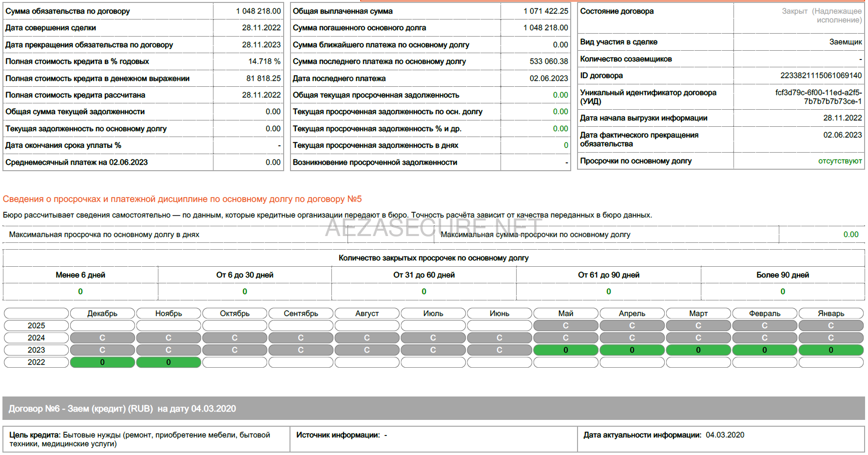Select the value 81 818.25
This screenshot has height=455, width=868.
tap(263, 78)
